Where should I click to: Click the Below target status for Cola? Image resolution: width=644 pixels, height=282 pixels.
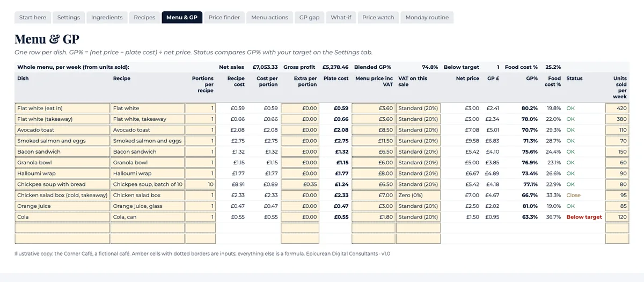[584, 217]
